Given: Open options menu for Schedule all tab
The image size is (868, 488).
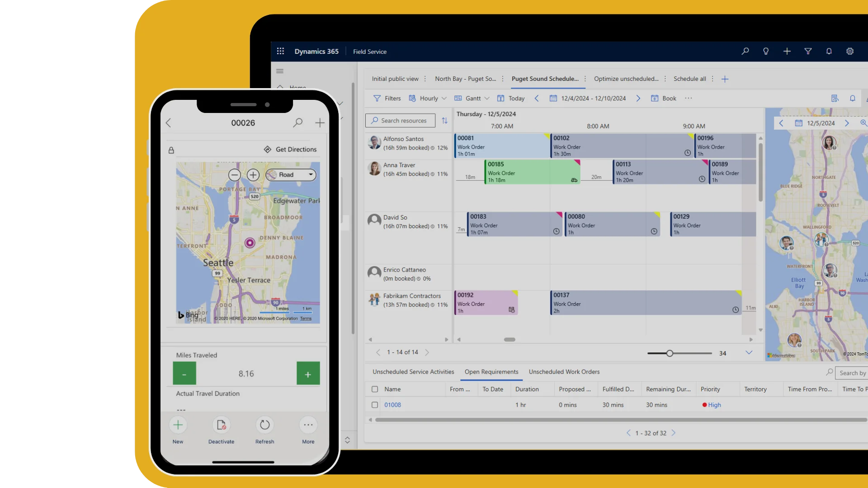Looking at the screenshot, I should [x=712, y=79].
